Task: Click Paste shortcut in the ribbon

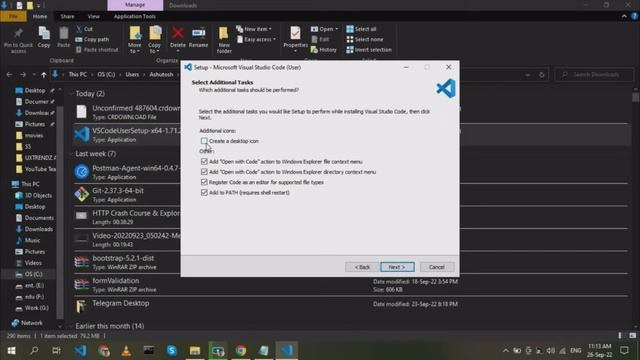Action: tap(97, 49)
